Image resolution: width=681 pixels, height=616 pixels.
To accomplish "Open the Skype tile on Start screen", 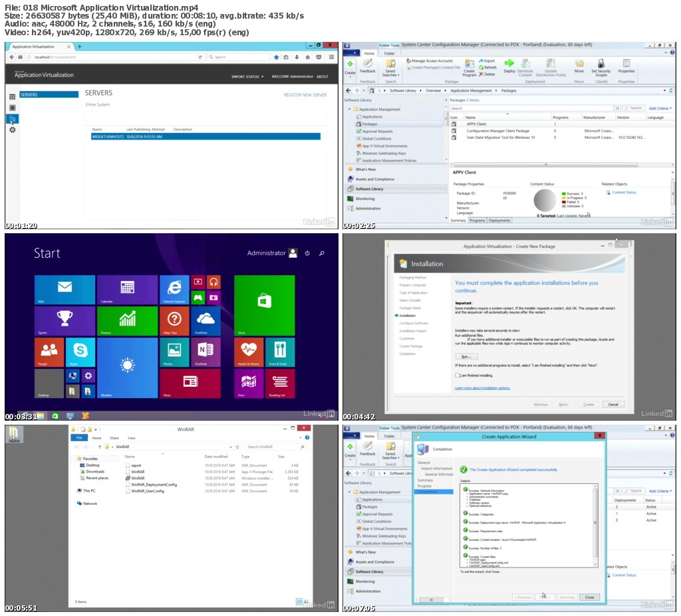I will pyautogui.click(x=80, y=352).
